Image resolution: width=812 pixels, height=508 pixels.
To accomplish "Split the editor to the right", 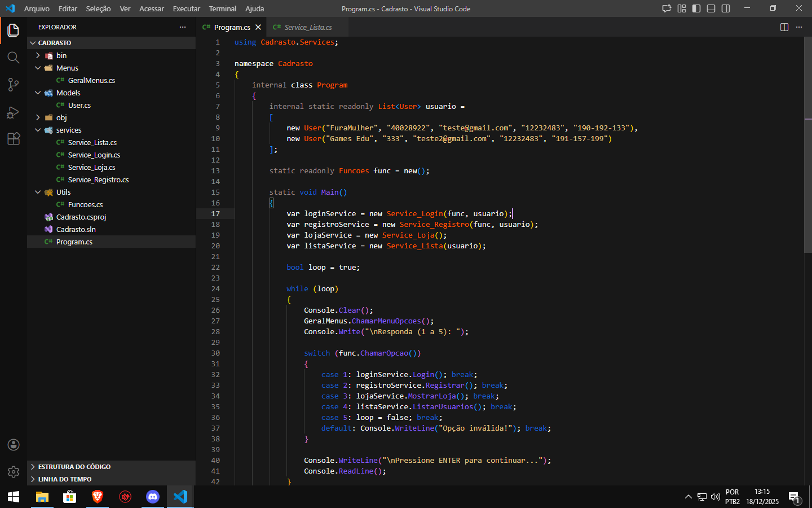I will [x=784, y=27].
